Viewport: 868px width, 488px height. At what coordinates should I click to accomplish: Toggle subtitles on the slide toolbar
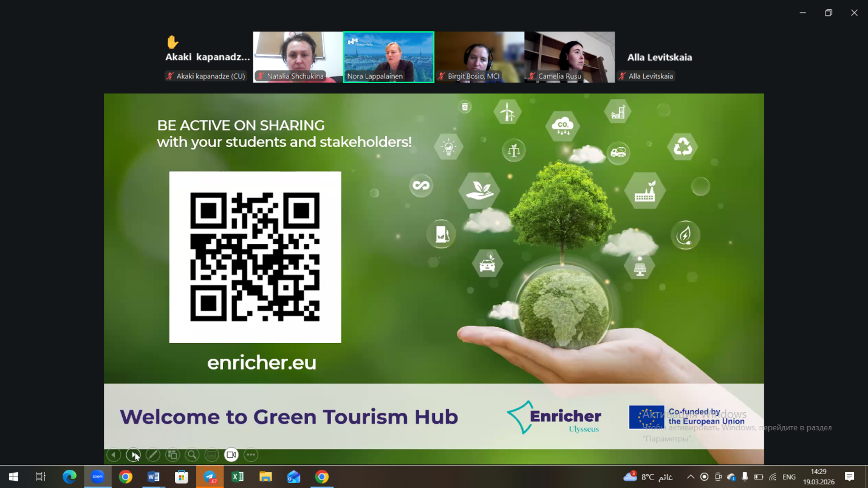coord(211,455)
